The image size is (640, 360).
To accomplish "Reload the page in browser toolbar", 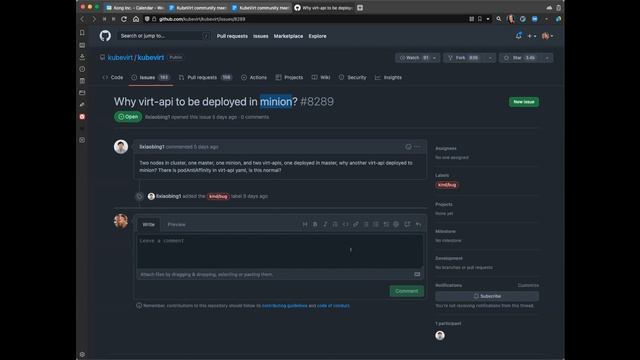I will pyautogui.click(x=124, y=19).
